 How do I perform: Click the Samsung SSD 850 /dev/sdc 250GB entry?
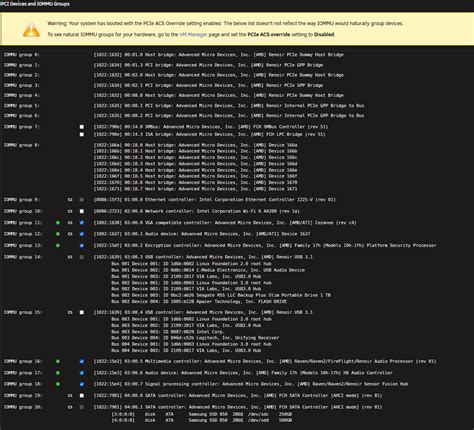pos(202,414)
